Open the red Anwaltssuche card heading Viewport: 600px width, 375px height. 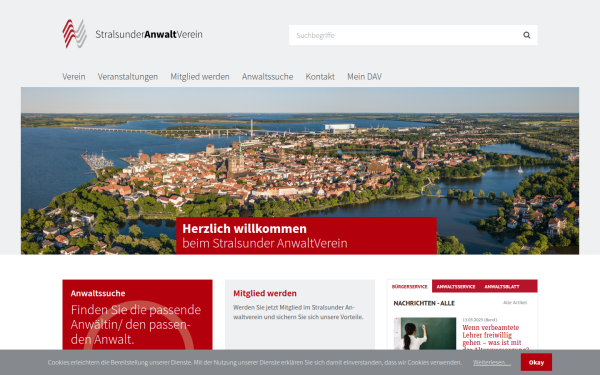[x=98, y=293]
